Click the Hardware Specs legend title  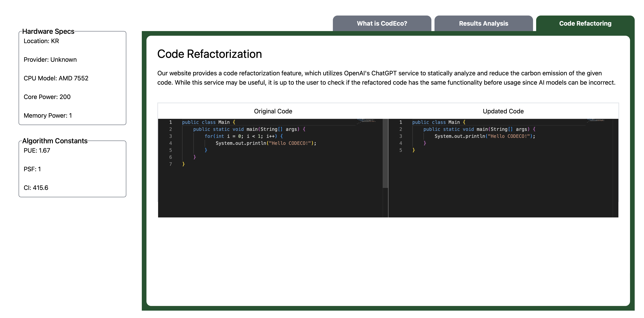[x=48, y=31]
